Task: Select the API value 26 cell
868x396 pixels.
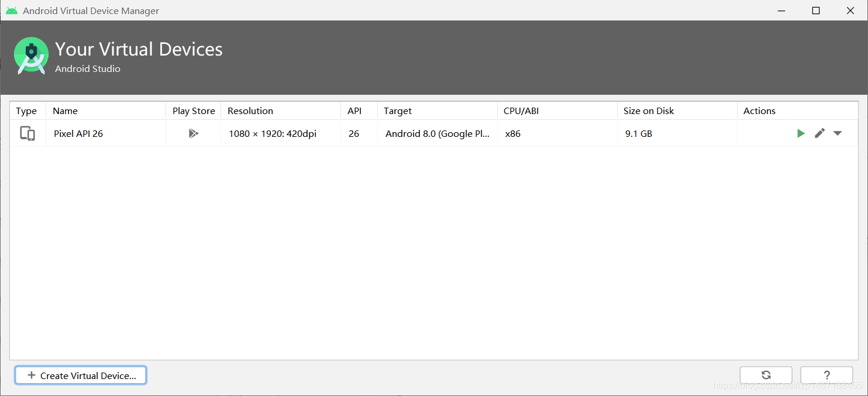Action: point(359,133)
